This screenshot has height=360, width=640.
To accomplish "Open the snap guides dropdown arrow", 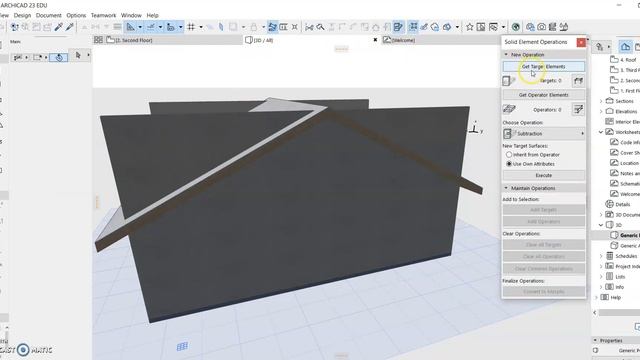I will coord(160,27).
